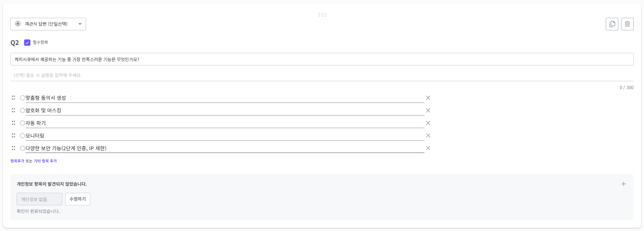Screen dimensions: 644x231
Task: Uncheck the 필수항목 checkbox
Action: click(x=27, y=43)
